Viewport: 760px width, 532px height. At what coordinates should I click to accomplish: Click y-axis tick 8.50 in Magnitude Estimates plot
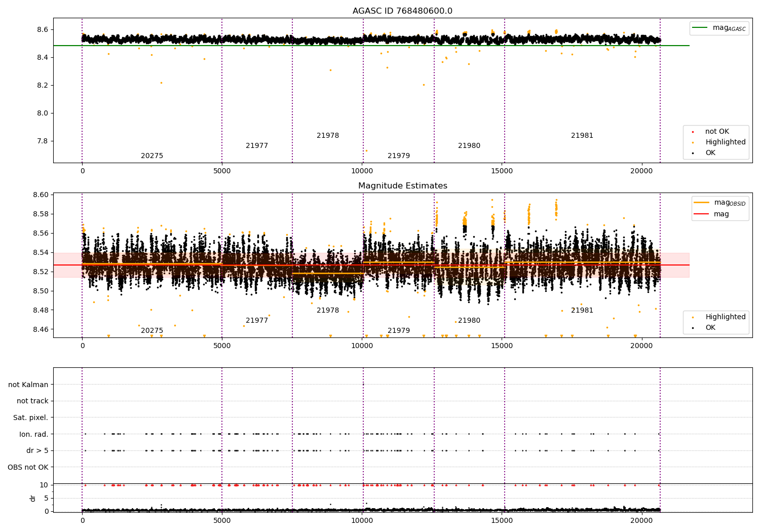[x=40, y=291]
